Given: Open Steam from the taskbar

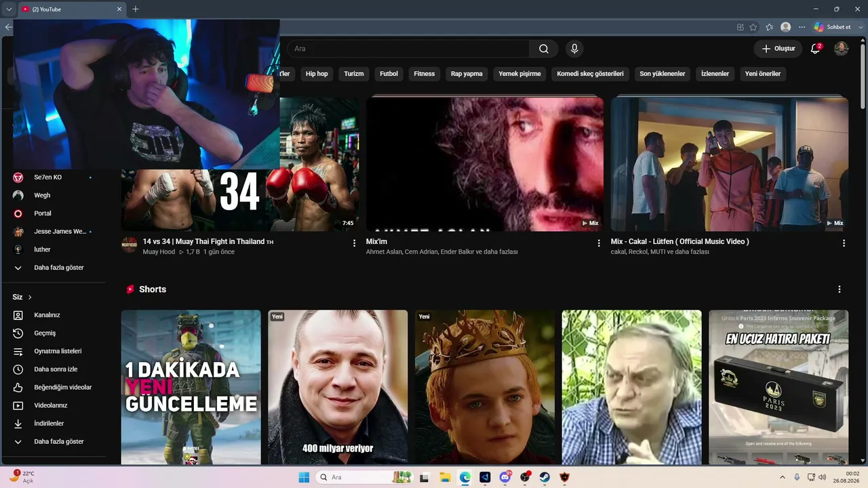Looking at the screenshot, I should click(x=545, y=477).
